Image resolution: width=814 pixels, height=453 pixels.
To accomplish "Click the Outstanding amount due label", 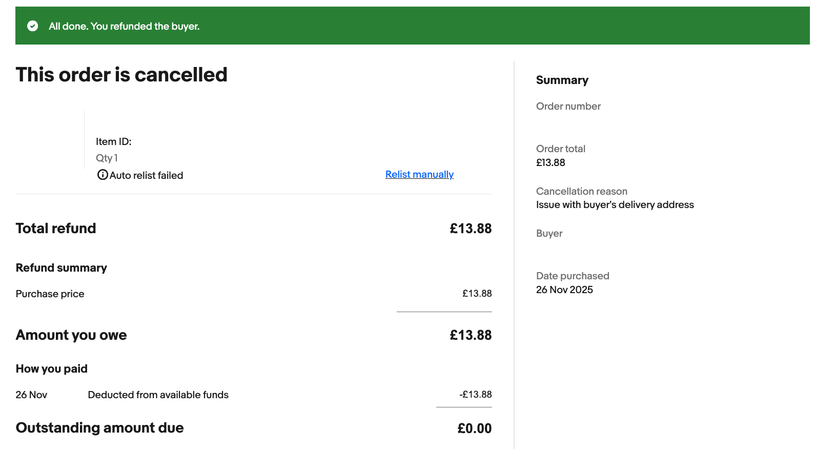I will pos(100,428).
